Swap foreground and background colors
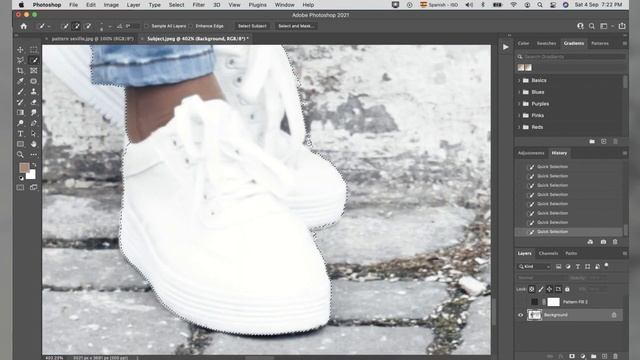 [x=34, y=165]
